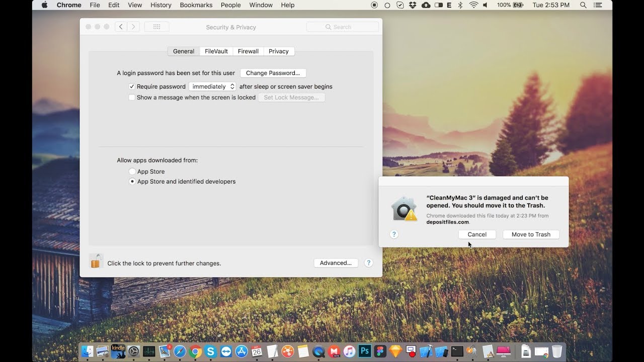Open Activity Monitor in the Dock
The image size is (644, 362).
click(149, 351)
